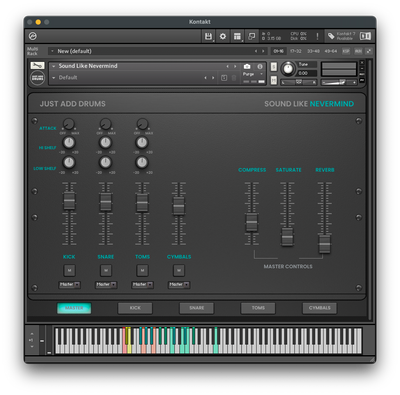Click the REVERB master fader
This screenshot has height=395, width=400.
[x=325, y=244]
